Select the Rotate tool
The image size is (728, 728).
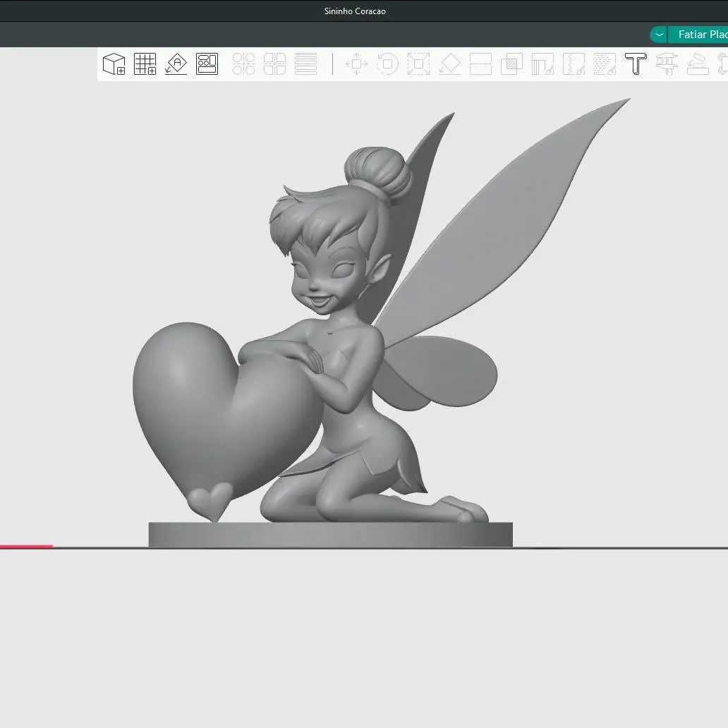point(388,63)
